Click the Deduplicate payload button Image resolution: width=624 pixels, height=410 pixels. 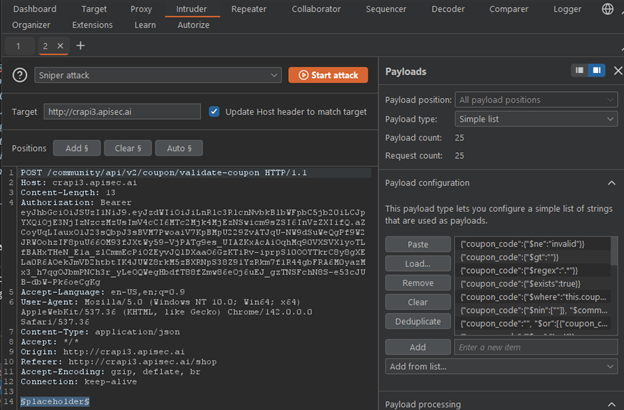pos(418,321)
